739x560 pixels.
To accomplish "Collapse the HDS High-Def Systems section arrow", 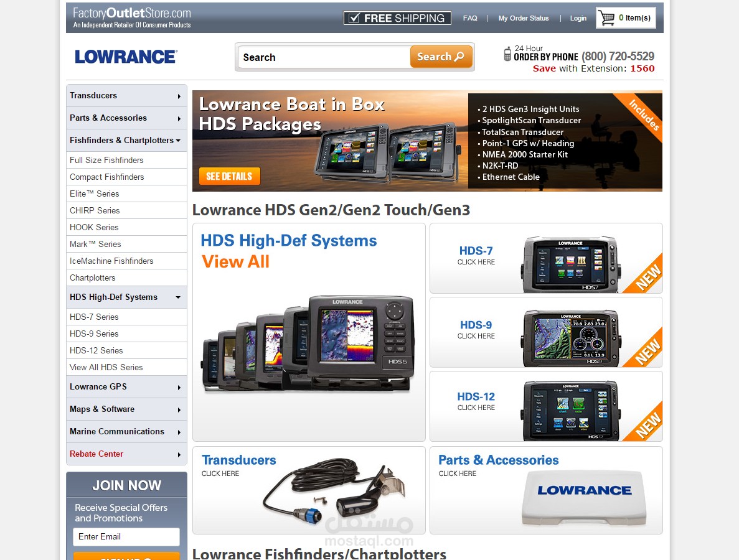I will pos(178,297).
